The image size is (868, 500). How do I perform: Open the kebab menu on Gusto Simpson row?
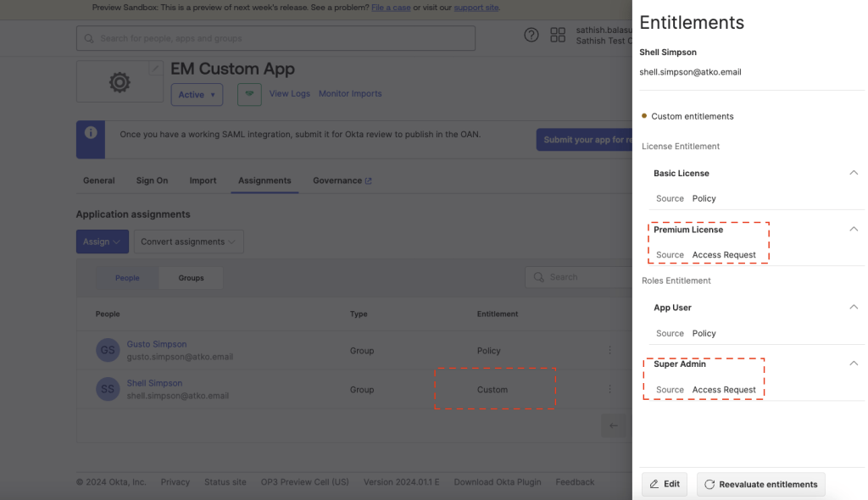[x=609, y=350]
